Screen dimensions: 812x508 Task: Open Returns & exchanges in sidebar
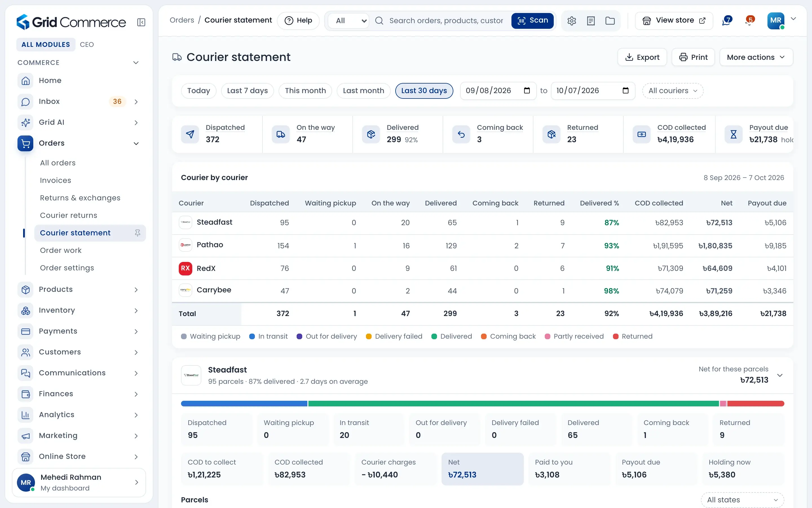(x=80, y=198)
